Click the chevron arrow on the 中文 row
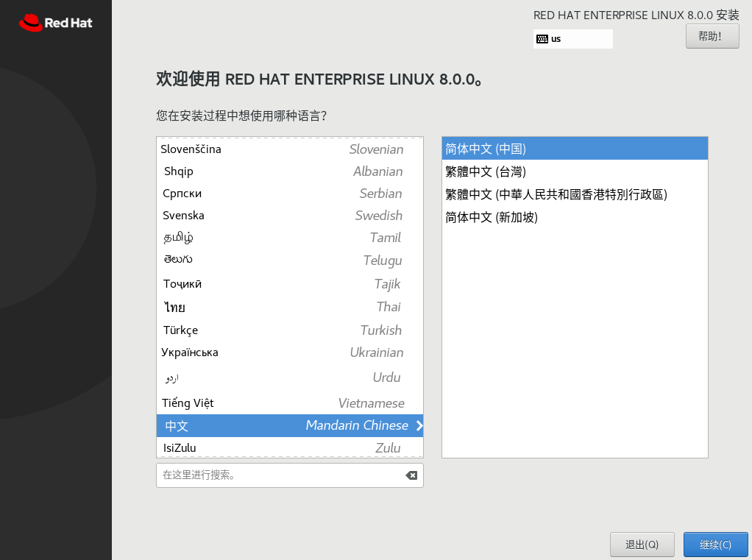 coord(418,425)
